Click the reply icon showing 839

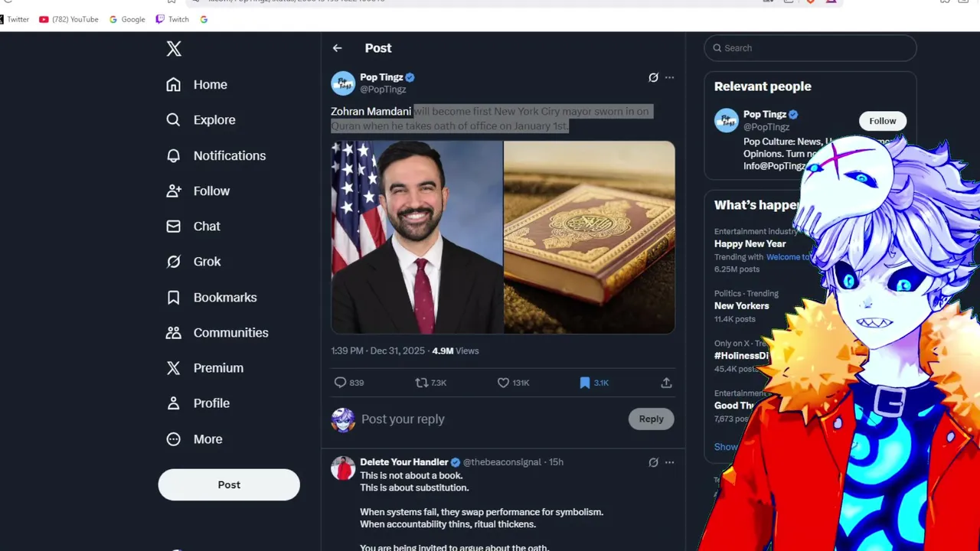341,383
